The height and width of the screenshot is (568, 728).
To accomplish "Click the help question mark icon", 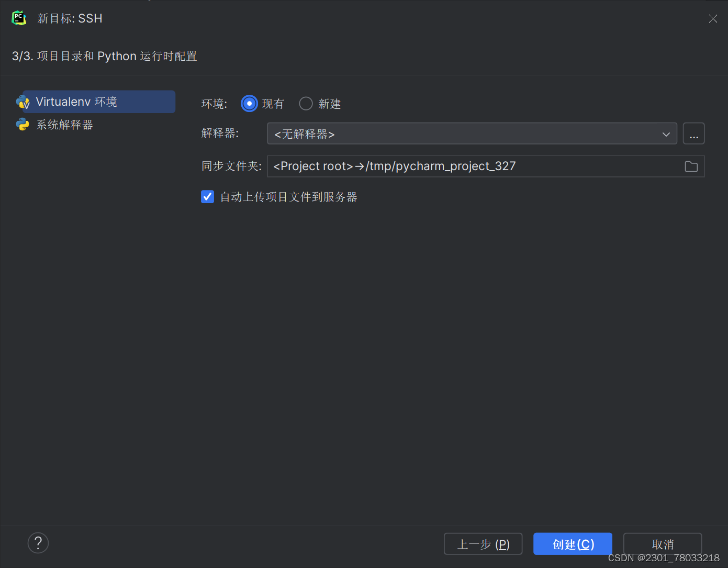I will pos(38,543).
